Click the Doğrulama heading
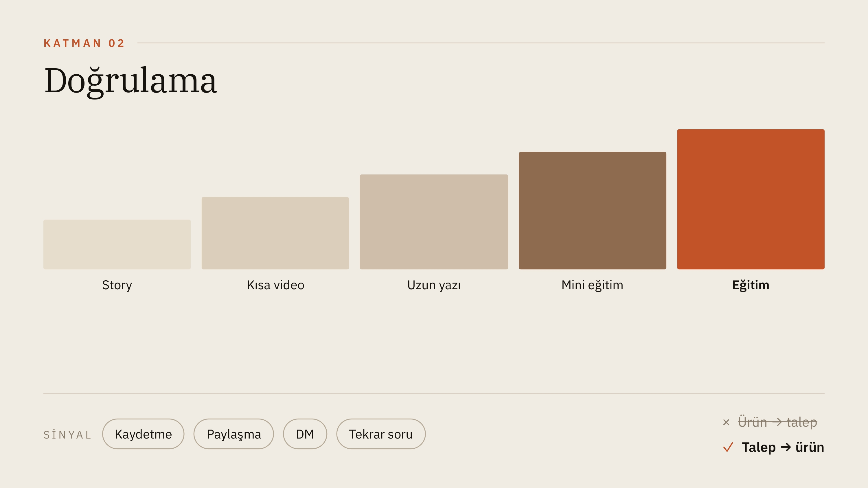 tap(130, 81)
